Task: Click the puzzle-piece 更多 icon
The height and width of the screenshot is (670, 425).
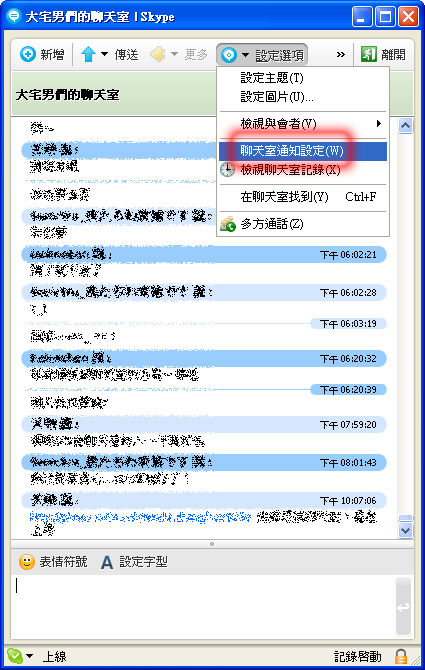Action: (158, 54)
